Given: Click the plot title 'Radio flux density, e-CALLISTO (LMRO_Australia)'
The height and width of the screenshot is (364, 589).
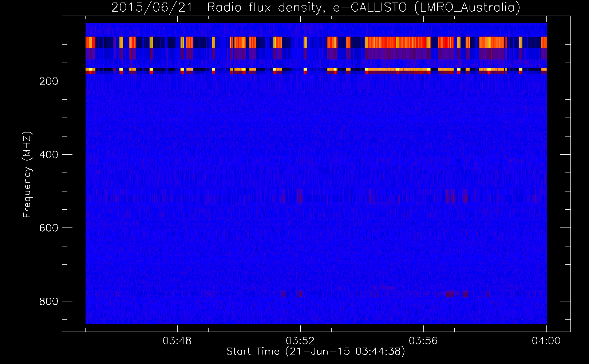Looking at the screenshot, I should click(364, 8).
